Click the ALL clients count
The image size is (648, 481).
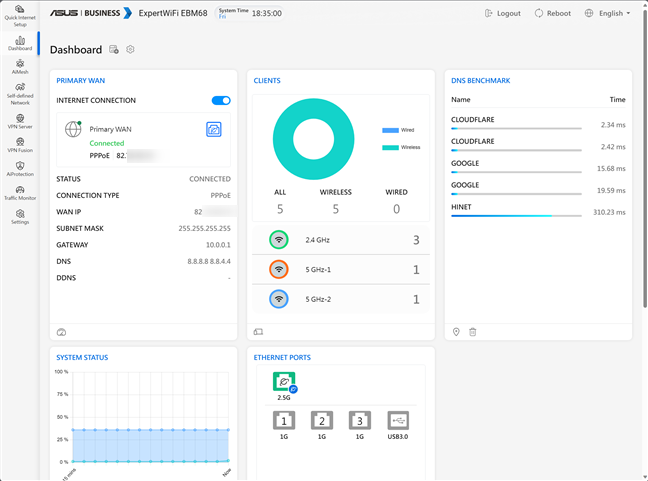tap(280, 209)
